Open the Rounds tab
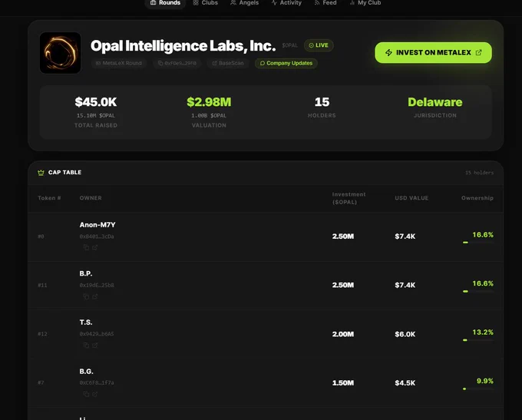 click(x=165, y=3)
